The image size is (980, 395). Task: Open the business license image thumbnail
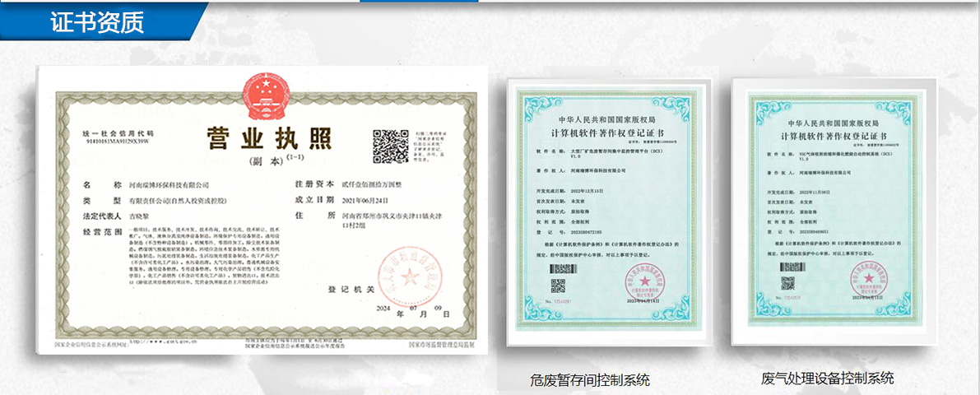262,214
